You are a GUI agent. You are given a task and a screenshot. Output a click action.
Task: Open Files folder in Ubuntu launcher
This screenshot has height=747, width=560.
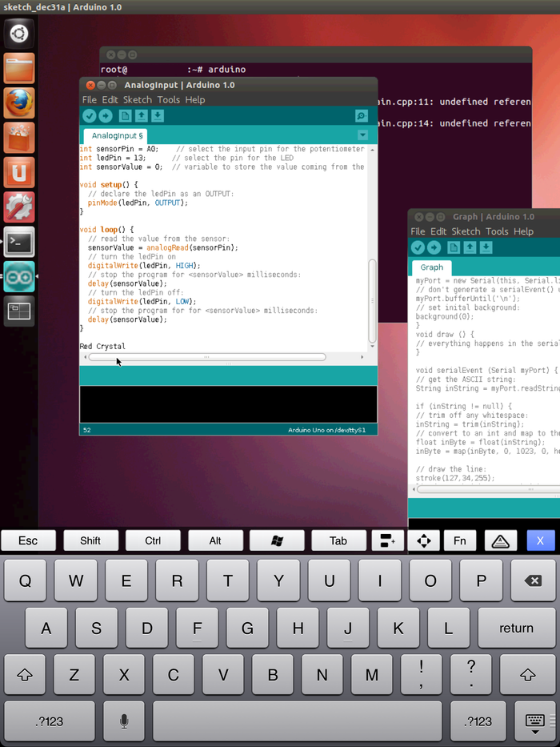[19, 68]
